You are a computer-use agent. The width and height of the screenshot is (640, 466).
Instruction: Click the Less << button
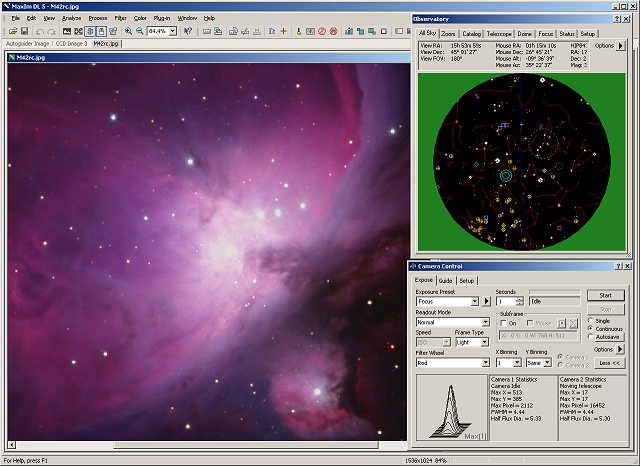[x=611, y=363]
